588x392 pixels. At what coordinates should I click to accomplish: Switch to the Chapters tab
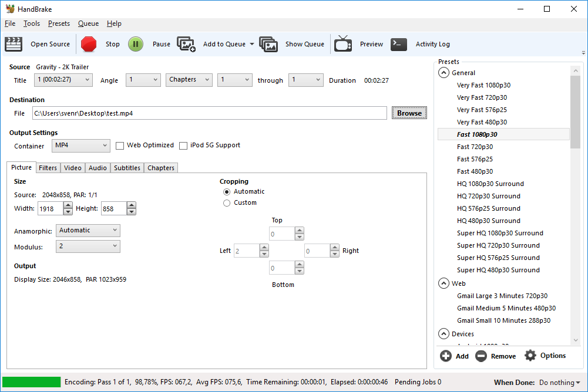pyautogui.click(x=161, y=168)
